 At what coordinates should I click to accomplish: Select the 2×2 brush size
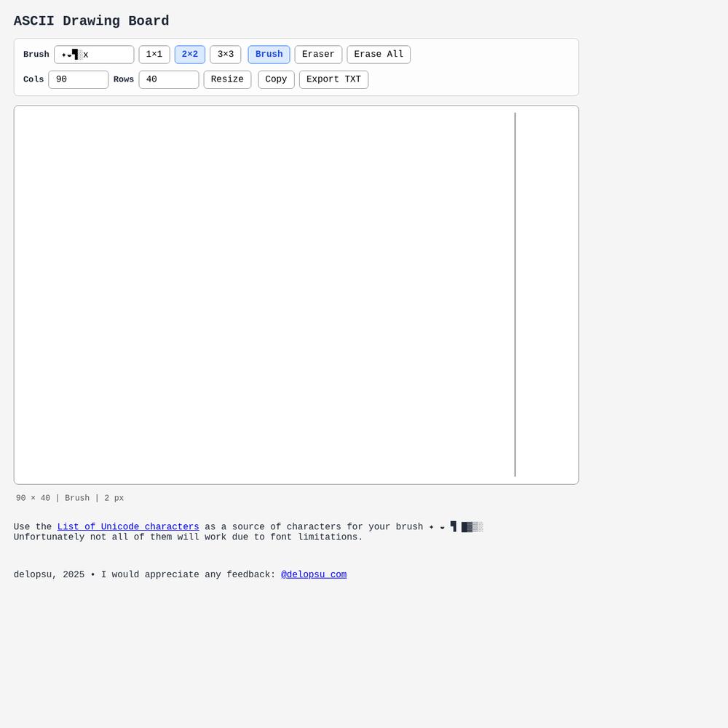coord(190,55)
